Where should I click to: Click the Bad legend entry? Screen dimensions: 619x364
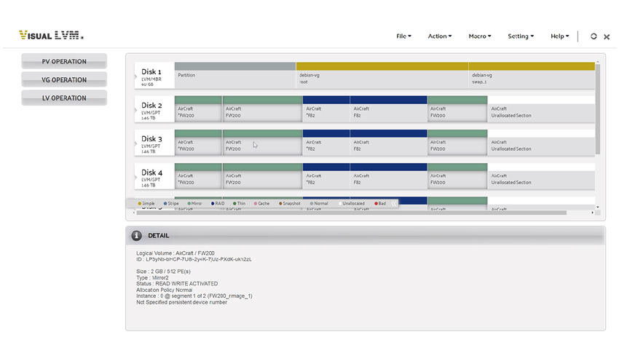[x=380, y=204]
